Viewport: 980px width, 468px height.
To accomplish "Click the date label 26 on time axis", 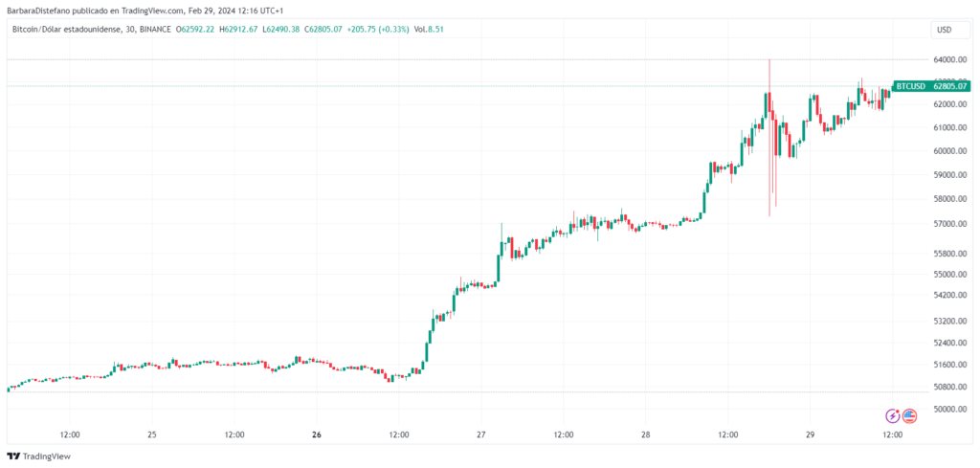I will click(317, 434).
